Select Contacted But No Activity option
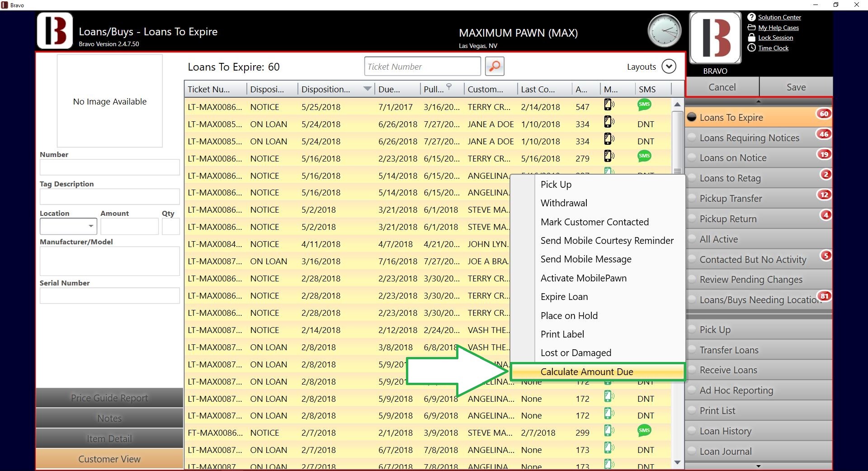 coord(759,259)
